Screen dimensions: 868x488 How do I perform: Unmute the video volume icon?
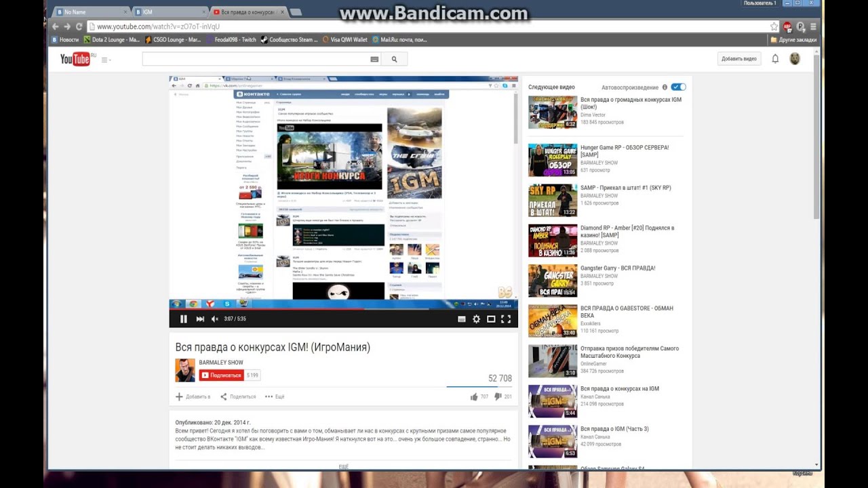(x=215, y=319)
